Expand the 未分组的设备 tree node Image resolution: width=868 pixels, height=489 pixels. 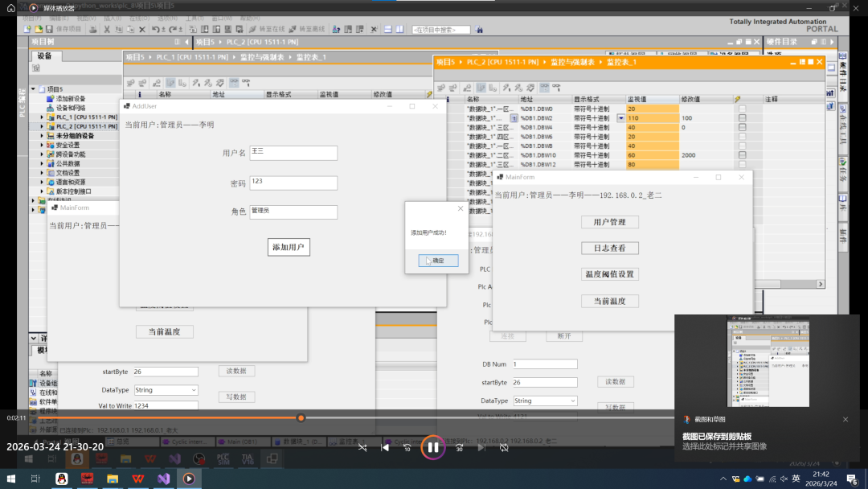click(x=42, y=136)
